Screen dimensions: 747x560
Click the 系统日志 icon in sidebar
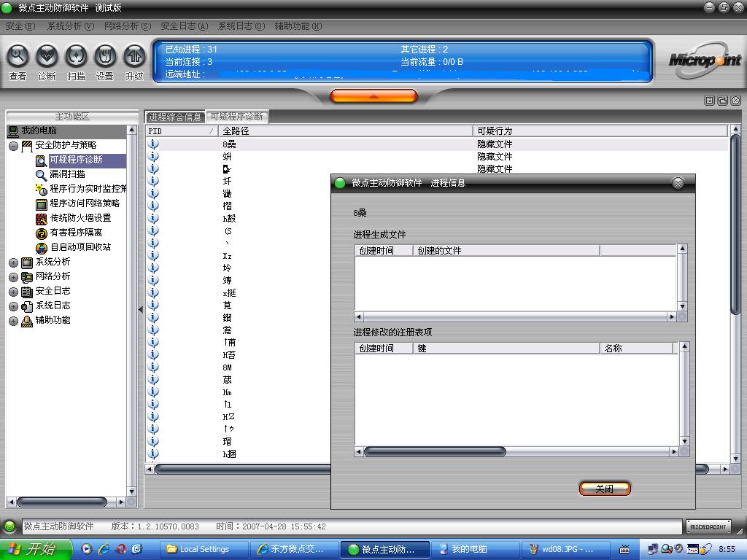[27, 307]
